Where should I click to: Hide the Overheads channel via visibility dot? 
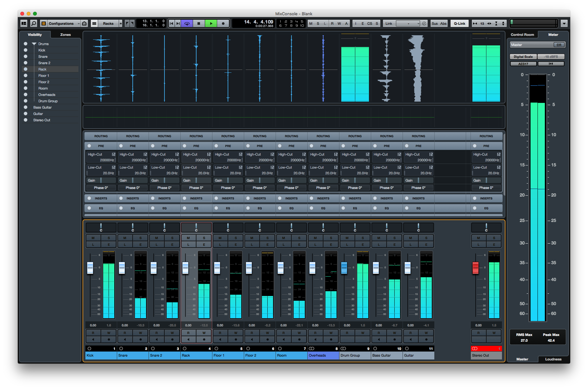(x=25, y=95)
